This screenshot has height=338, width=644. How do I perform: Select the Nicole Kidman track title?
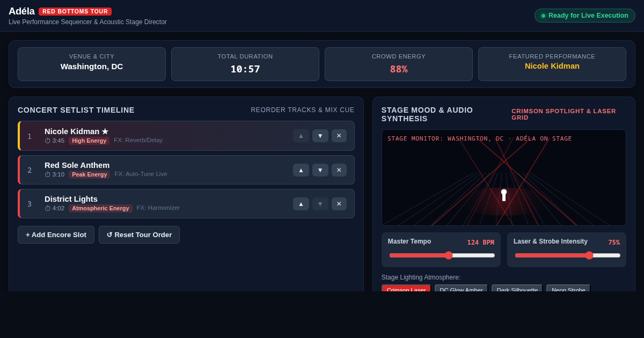tap(76, 131)
